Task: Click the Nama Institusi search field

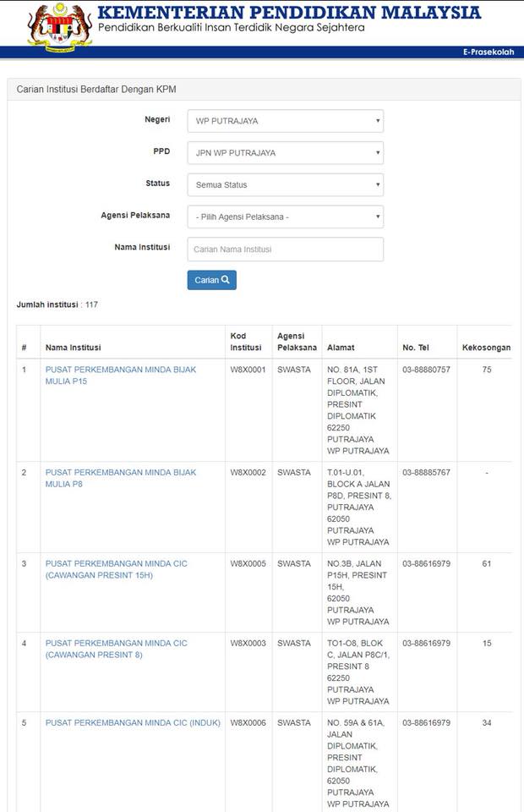Action: pyautogui.click(x=286, y=249)
